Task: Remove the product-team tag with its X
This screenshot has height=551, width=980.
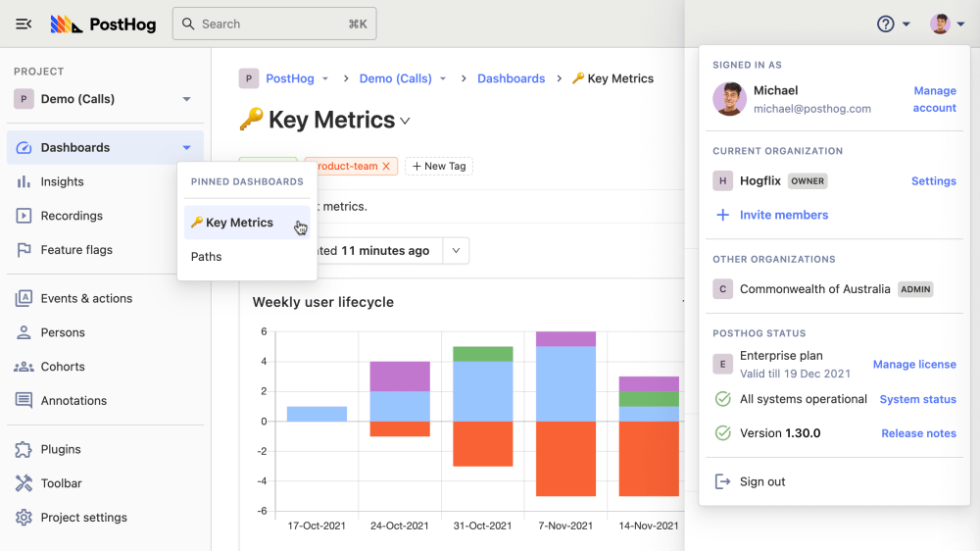Action: [x=386, y=166]
